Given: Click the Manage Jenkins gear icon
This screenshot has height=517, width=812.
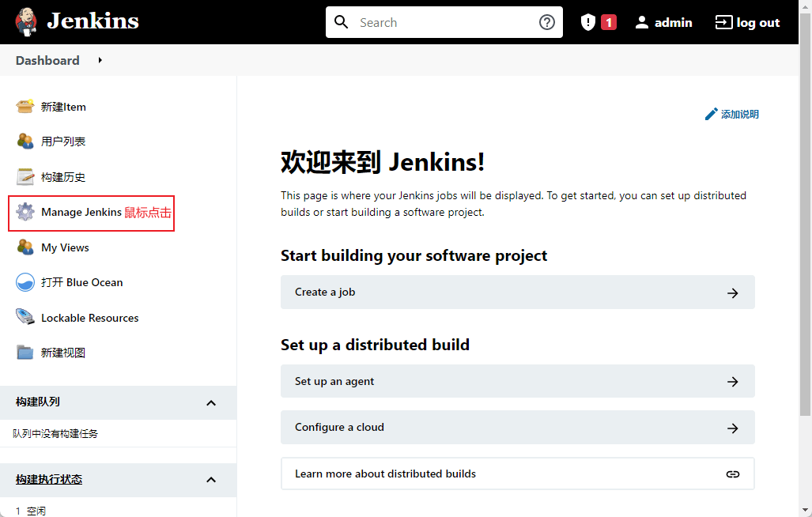Looking at the screenshot, I should (x=25, y=212).
